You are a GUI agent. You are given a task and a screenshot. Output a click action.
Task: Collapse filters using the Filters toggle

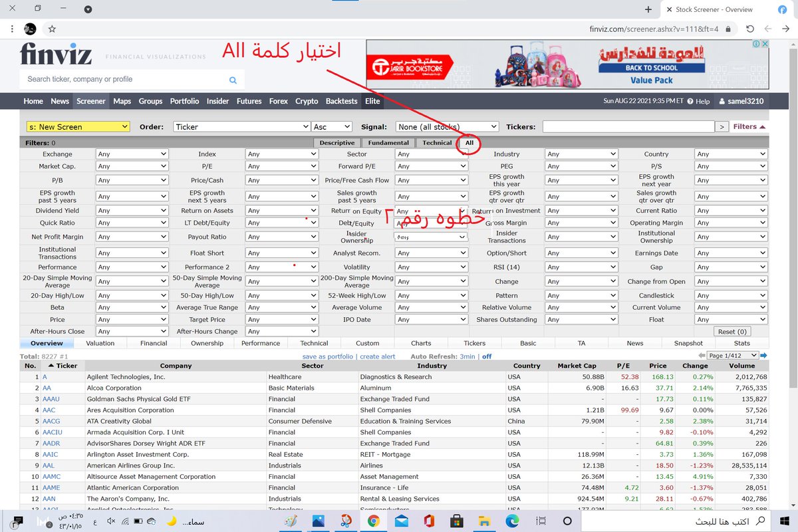pyautogui.click(x=749, y=126)
